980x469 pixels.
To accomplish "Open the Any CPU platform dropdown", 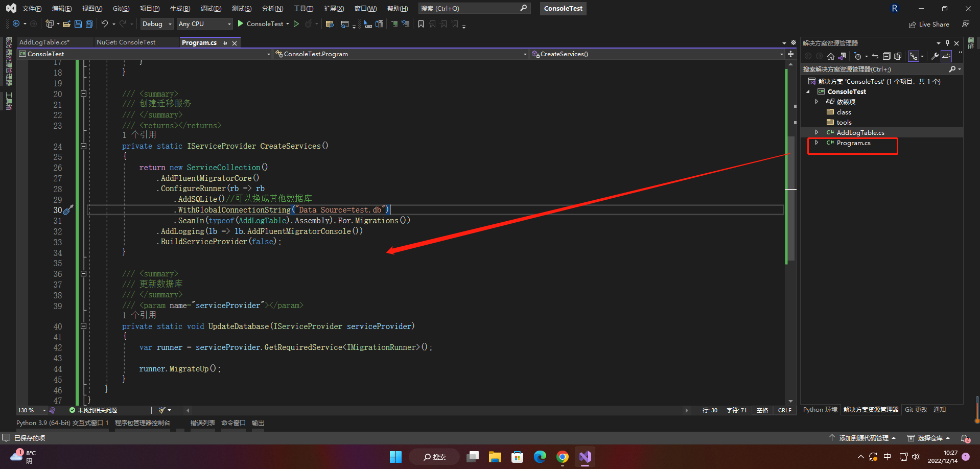I will click(x=205, y=24).
